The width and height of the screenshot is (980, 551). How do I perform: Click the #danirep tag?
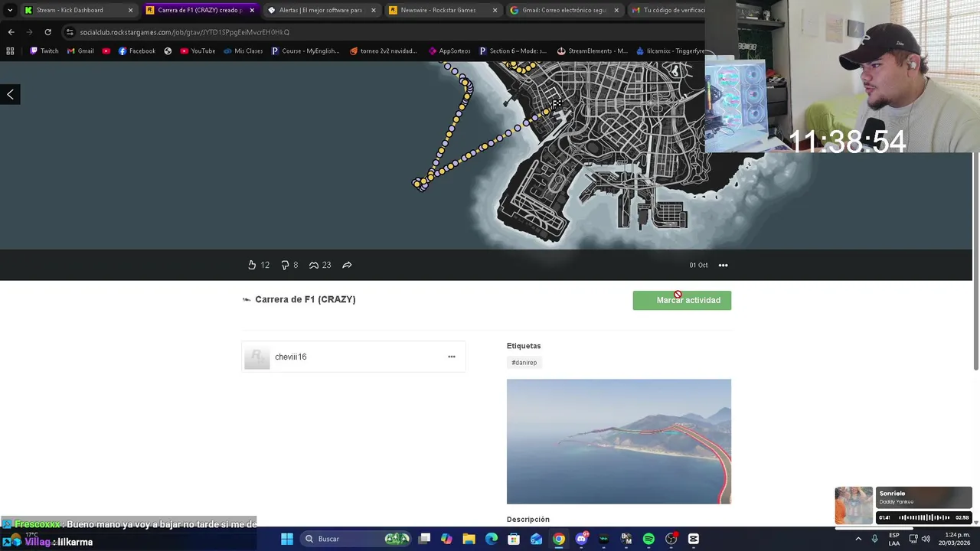pos(524,363)
